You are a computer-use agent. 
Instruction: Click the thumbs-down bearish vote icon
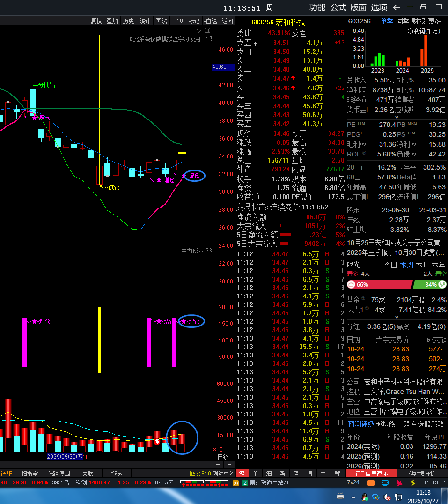[x=443, y=285]
